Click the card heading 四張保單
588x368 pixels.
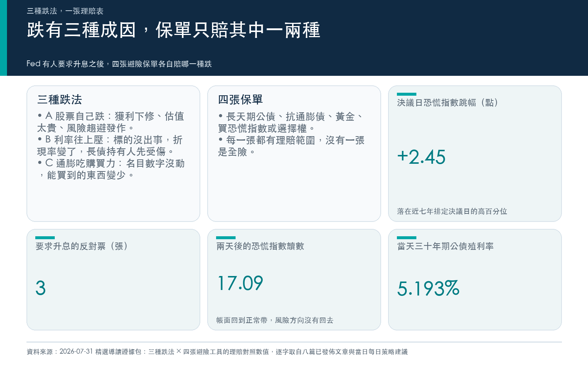[x=240, y=99]
